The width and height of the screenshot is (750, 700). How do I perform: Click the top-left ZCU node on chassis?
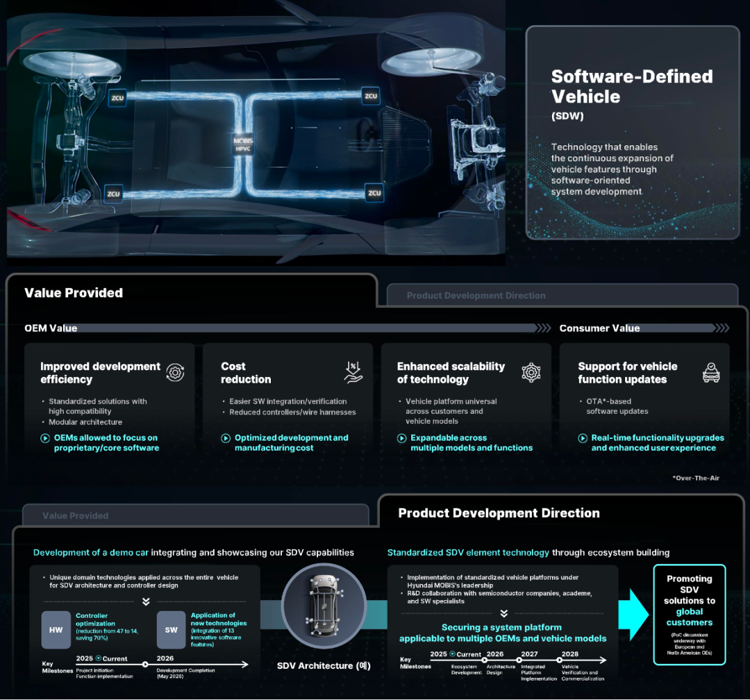(x=117, y=99)
